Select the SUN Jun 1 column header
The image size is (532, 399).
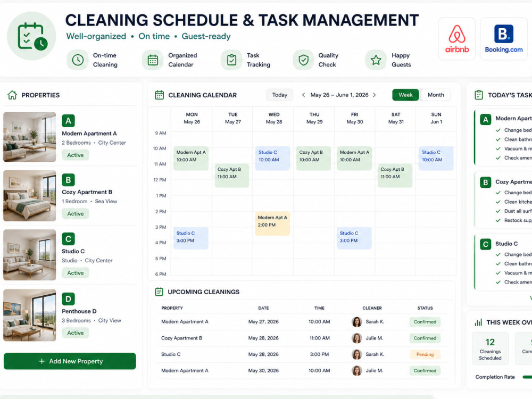coord(436,118)
